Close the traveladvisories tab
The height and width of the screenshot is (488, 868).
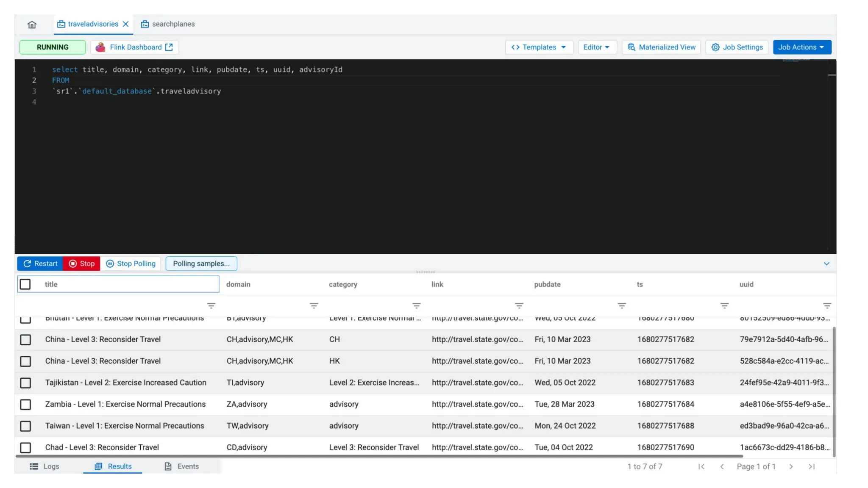click(x=125, y=24)
